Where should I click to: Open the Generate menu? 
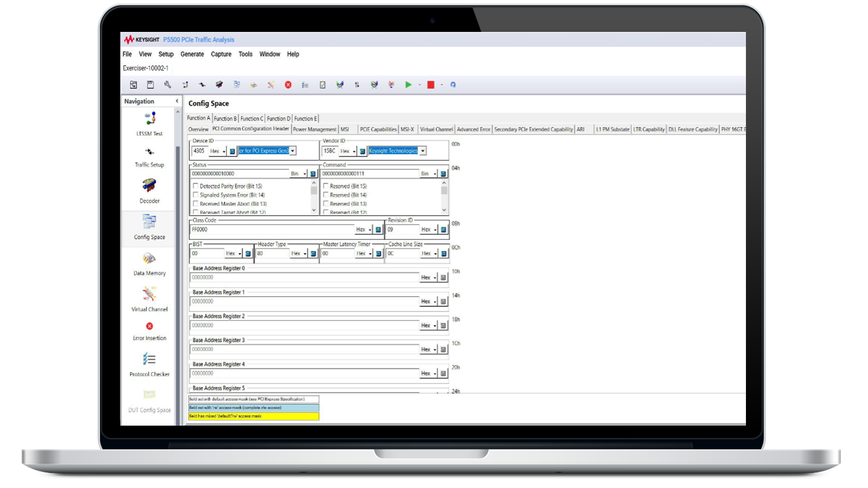[x=192, y=54]
